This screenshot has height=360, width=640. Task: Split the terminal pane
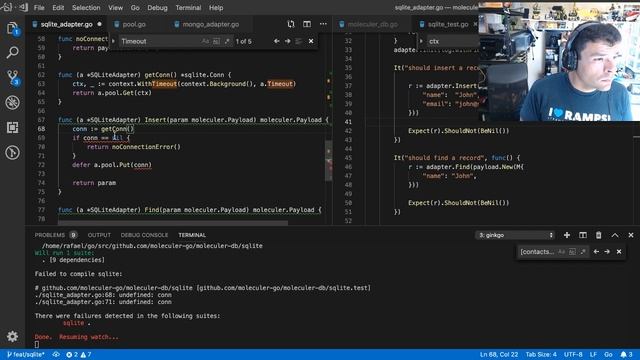(582, 235)
